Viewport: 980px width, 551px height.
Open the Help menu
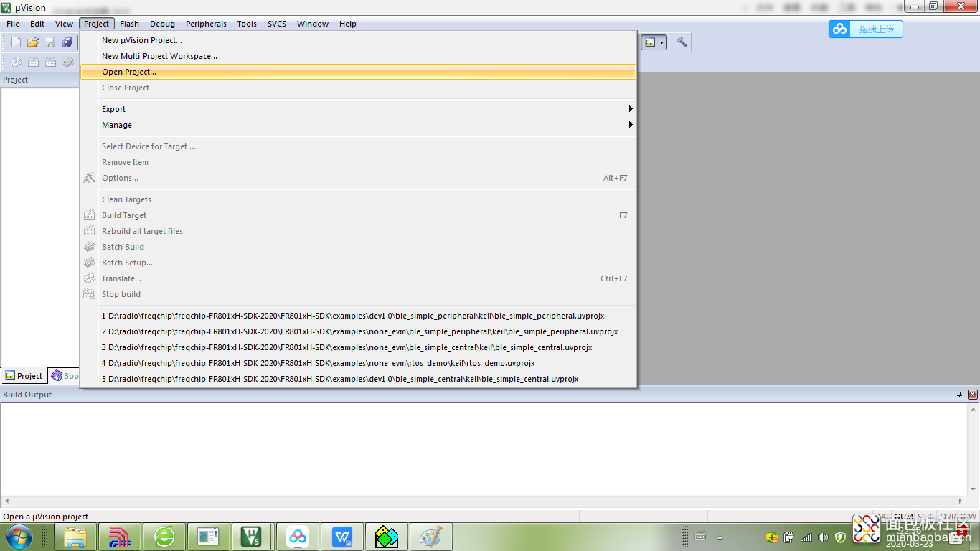(348, 24)
